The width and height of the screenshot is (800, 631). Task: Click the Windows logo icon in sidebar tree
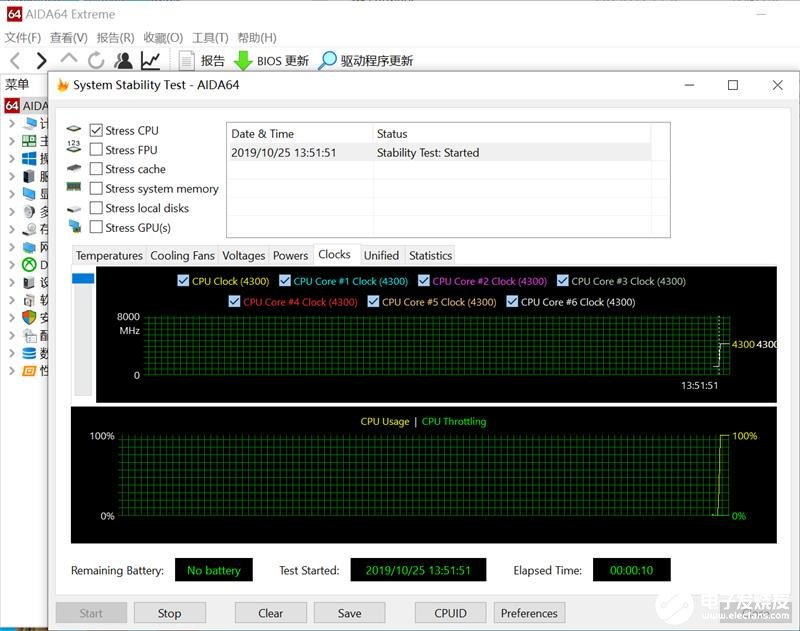(29, 159)
